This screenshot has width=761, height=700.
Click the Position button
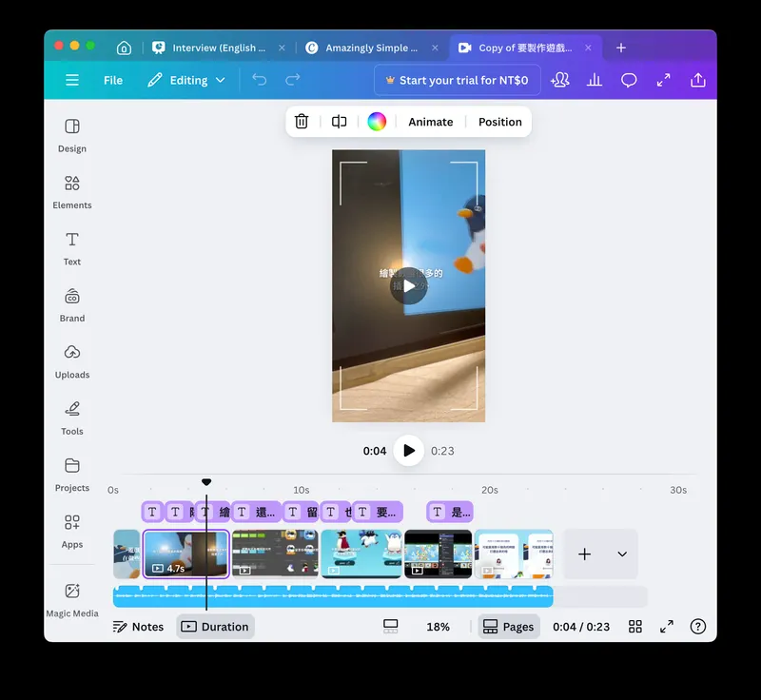pos(500,122)
